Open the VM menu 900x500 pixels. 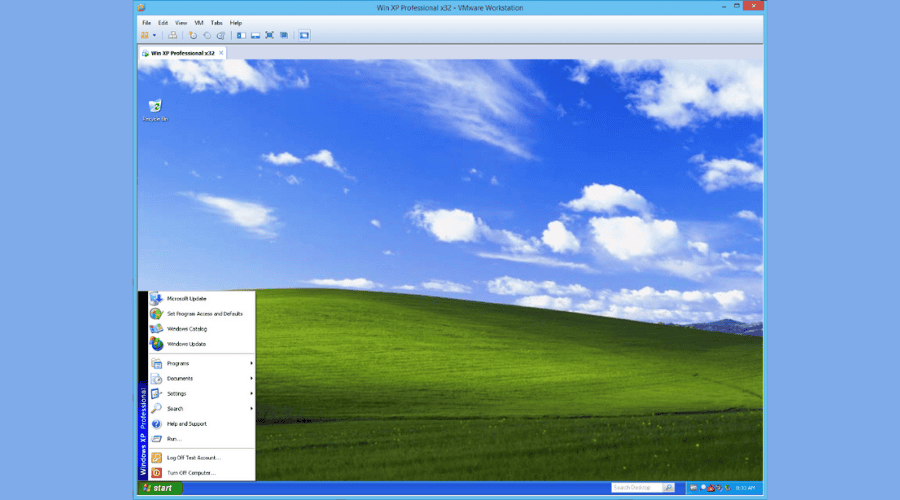199,23
